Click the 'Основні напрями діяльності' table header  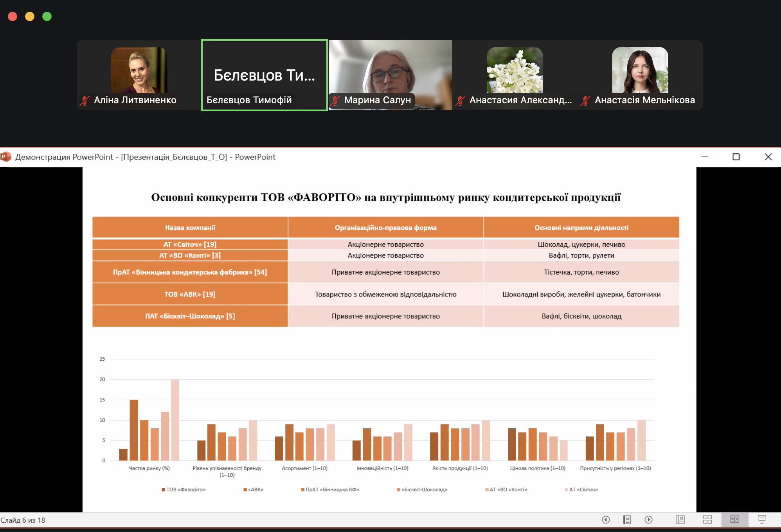point(581,228)
